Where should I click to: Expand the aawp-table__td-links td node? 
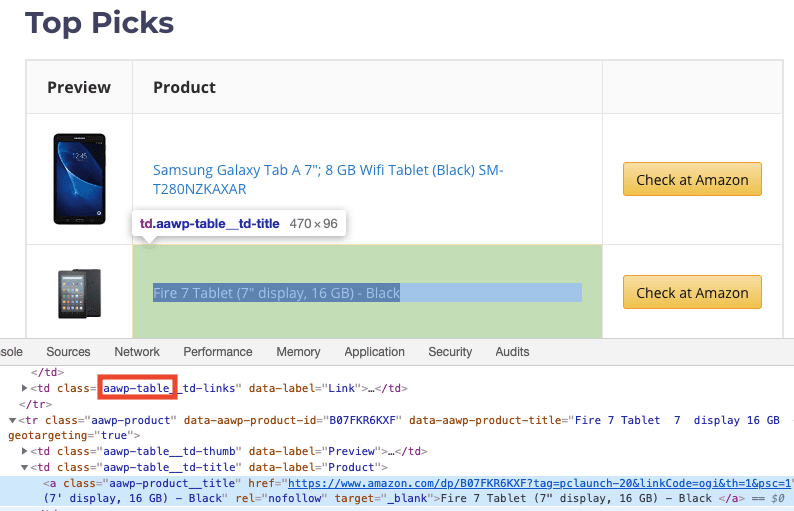pos(25,388)
